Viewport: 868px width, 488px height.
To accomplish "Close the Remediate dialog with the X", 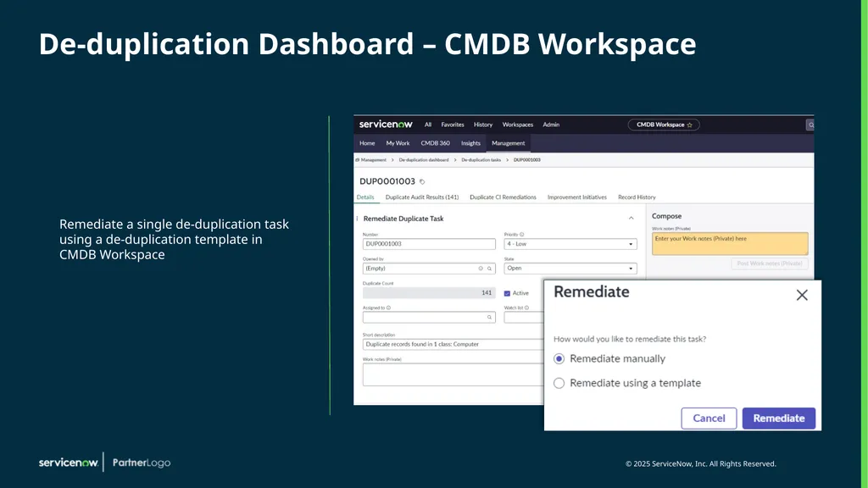I will [802, 295].
